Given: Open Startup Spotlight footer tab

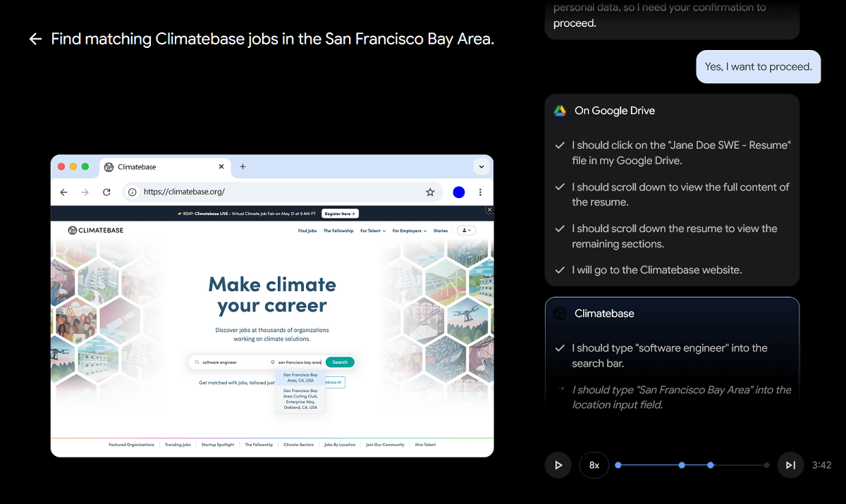Looking at the screenshot, I should 218,445.
